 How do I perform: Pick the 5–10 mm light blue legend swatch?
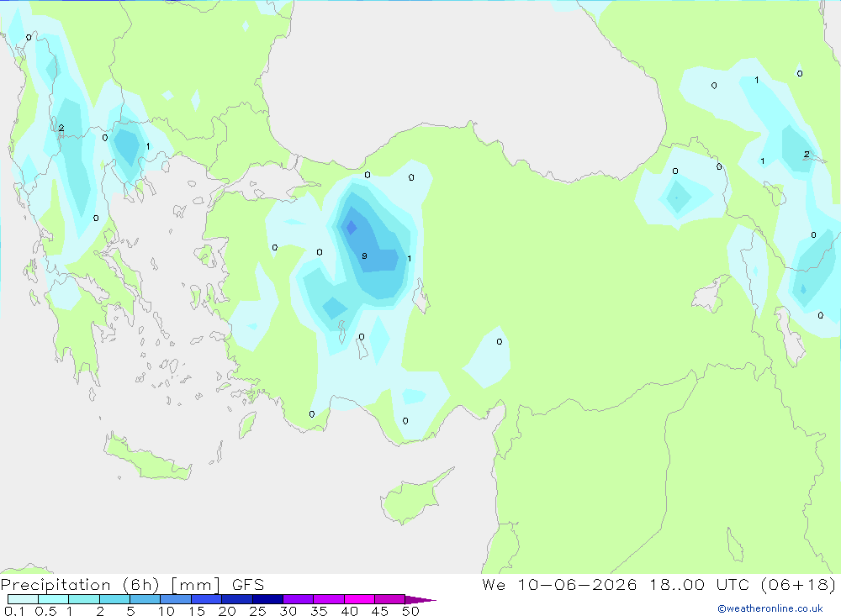145,599
